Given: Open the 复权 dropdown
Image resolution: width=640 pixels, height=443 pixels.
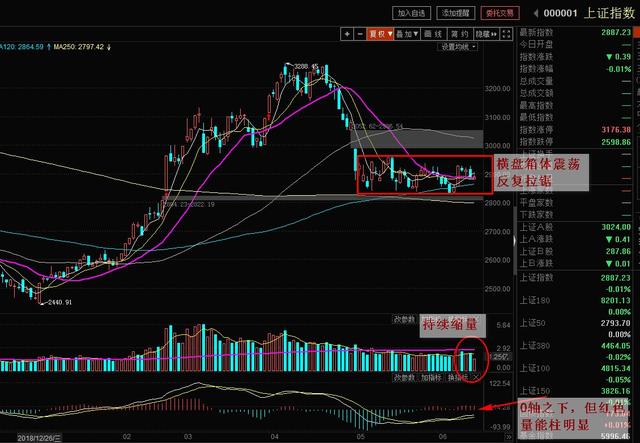Looking at the screenshot, I should [x=379, y=33].
